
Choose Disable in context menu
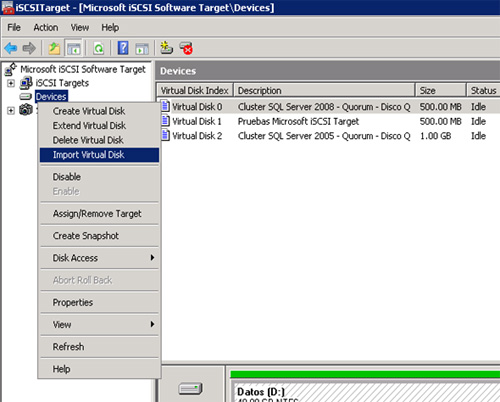[x=99, y=177]
